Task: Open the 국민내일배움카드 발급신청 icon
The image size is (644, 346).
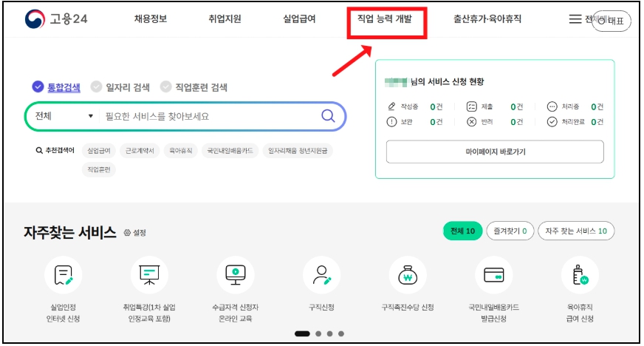Action: (x=493, y=275)
